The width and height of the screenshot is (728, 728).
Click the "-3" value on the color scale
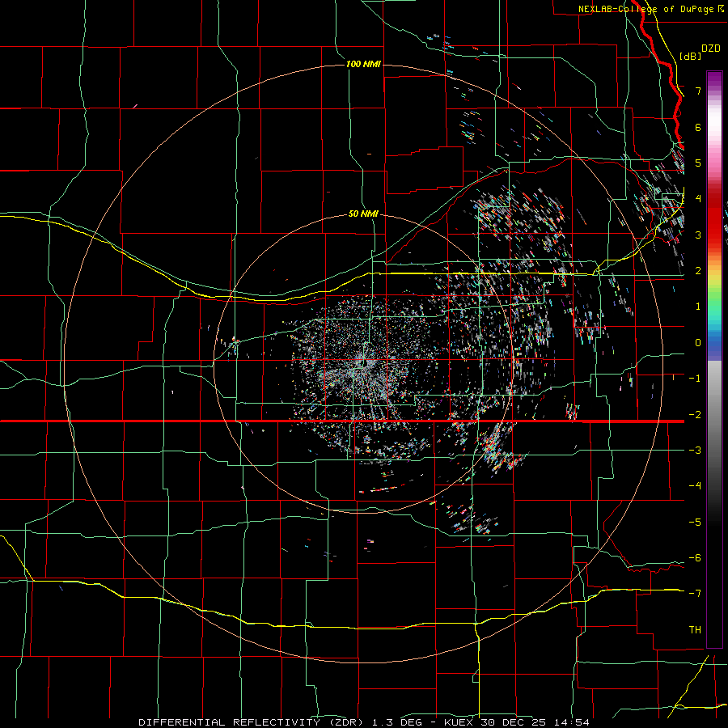pyautogui.click(x=695, y=451)
